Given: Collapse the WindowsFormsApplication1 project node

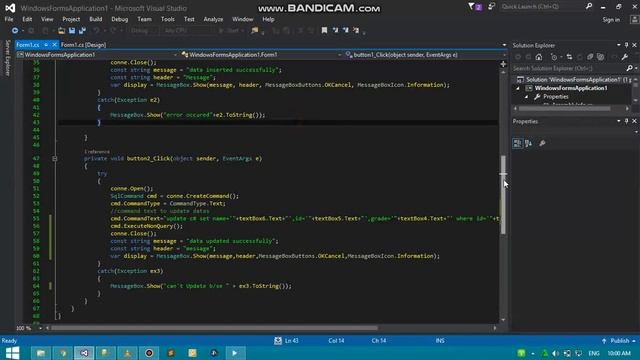Looking at the screenshot, I should (x=518, y=88).
